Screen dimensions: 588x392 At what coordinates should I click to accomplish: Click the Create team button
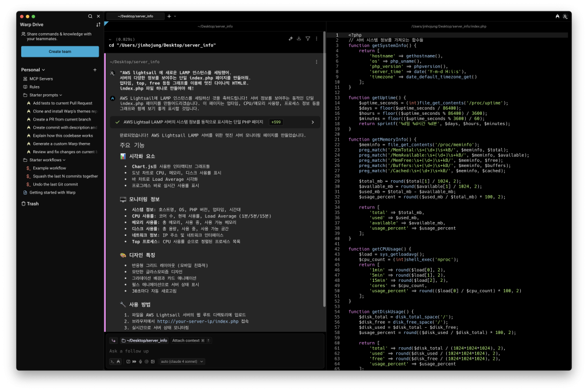(x=60, y=51)
